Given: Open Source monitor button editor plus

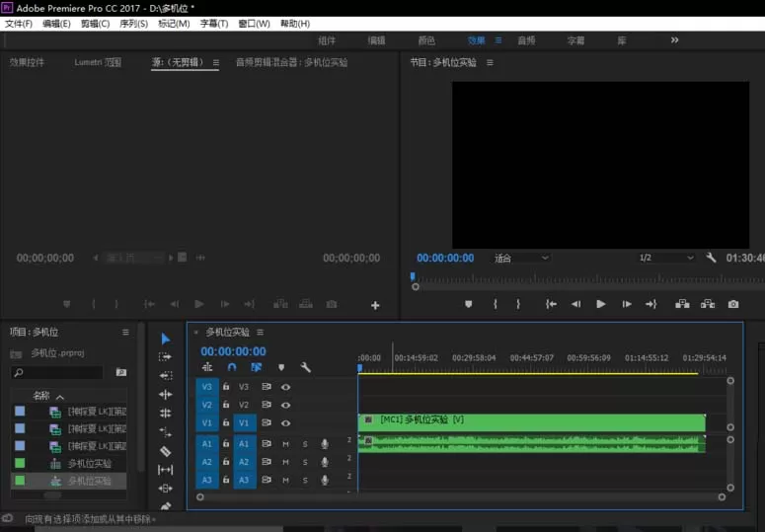Looking at the screenshot, I should pyautogui.click(x=375, y=305).
